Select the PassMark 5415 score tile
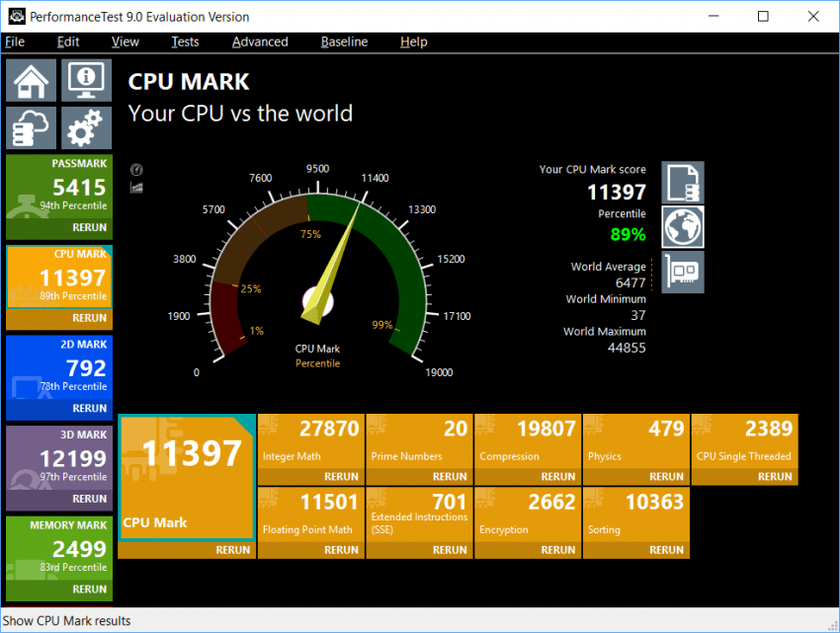Image resolution: width=840 pixels, height=633 pixels. coord(59,187)
